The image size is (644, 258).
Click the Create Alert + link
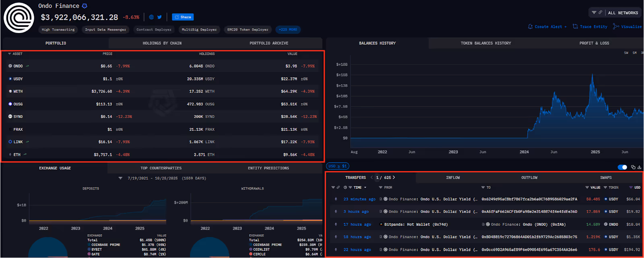(x=547, y=27)
